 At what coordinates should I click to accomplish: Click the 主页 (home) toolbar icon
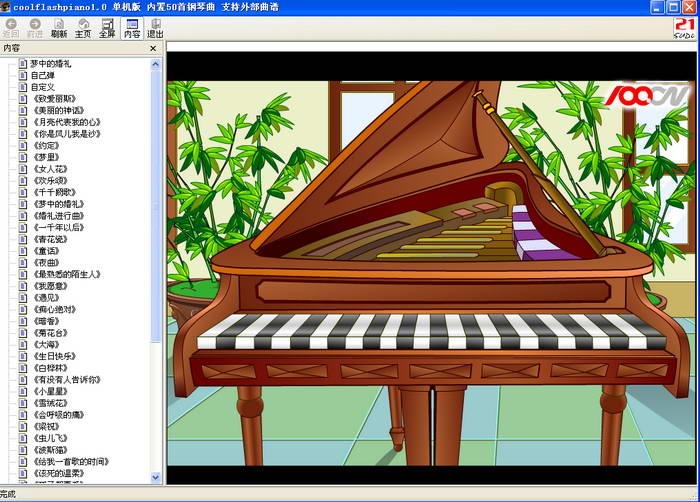coord(83,24)
